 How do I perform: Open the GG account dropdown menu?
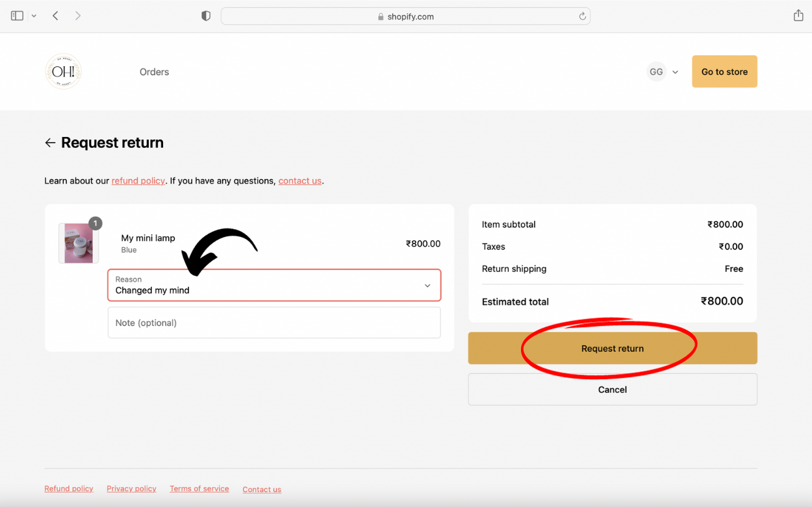click(663, 72)
